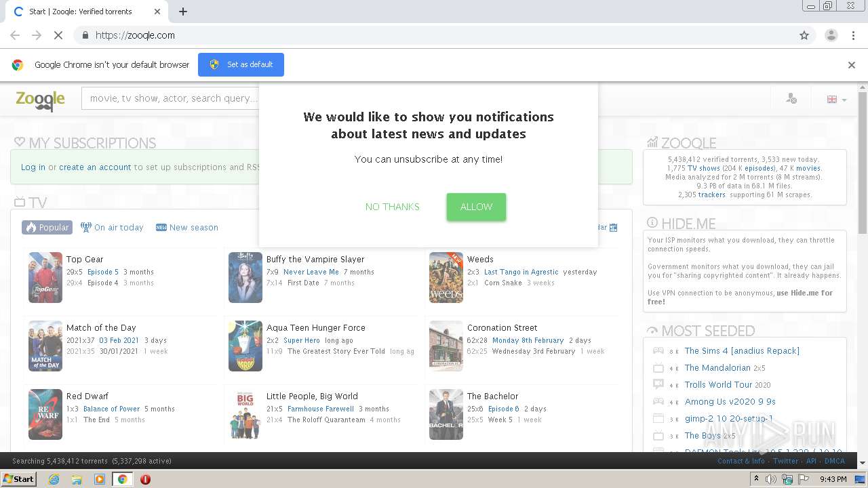This screenshot has height=488, width=868.
Task: Open a new tab
Action: [182, 12]
